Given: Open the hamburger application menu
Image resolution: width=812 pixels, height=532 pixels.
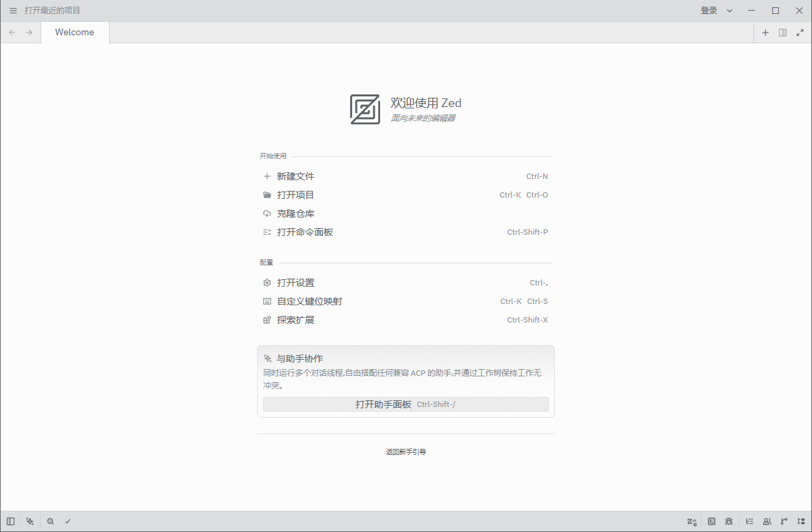Looking at the screenshot, I should point(13,11).
